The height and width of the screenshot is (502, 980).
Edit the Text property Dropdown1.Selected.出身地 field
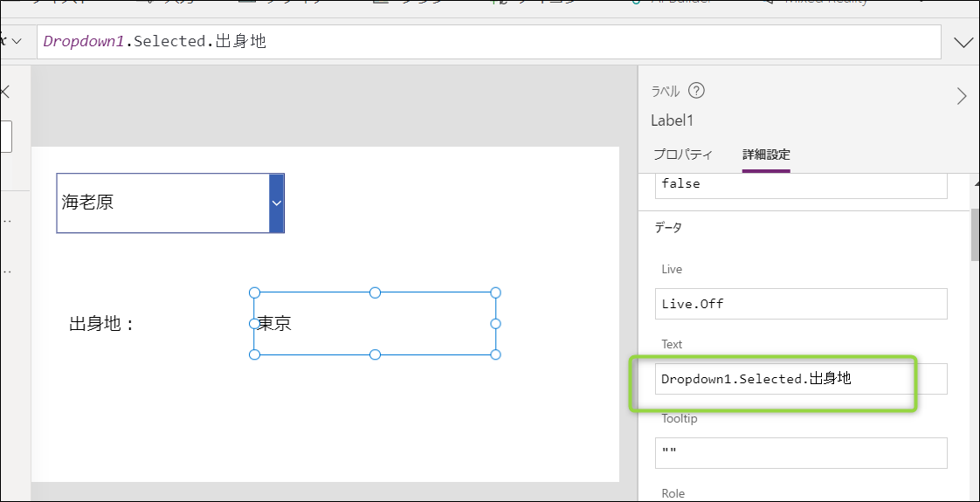point(801,379)
